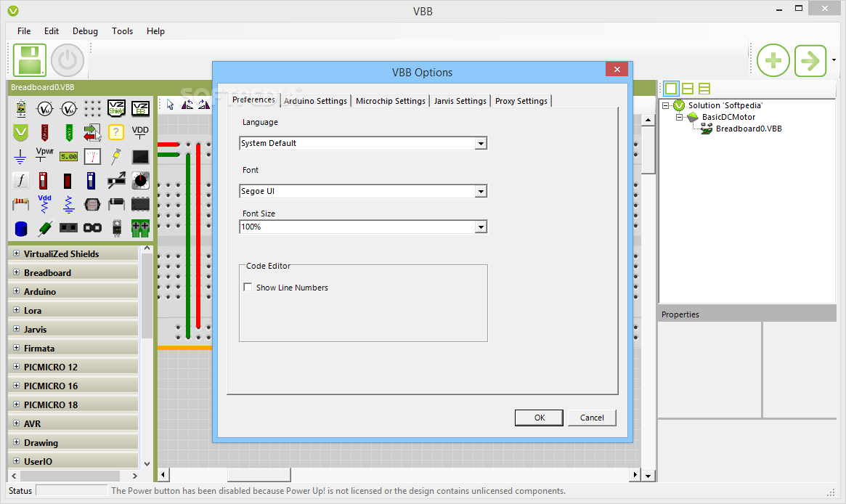Viewport: 846px width, 504px height.
Task: Pick the blue ground symbol component
Action: 20,156
